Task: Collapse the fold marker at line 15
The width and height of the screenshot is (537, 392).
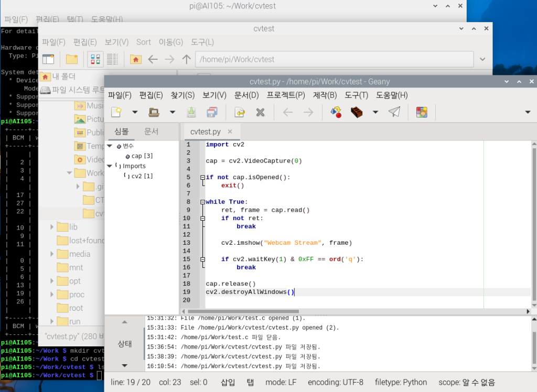Action: 202,259
